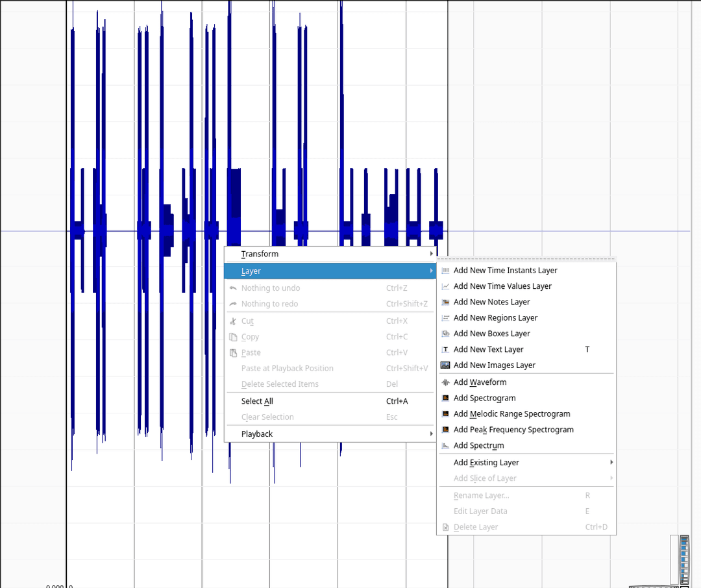Viewport: 701px width, 588px height.
Task: Click the Images layer icon
Action: 445,365
